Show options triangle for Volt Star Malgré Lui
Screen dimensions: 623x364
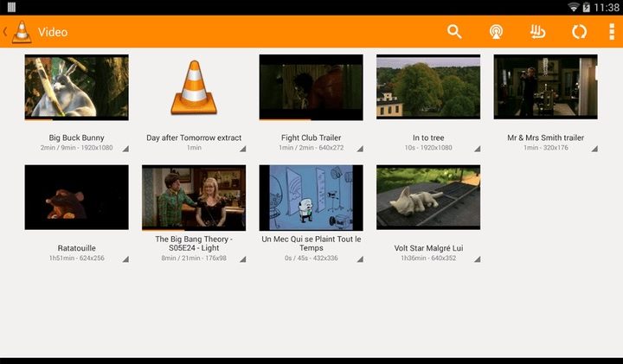click(x=476, y=259)
